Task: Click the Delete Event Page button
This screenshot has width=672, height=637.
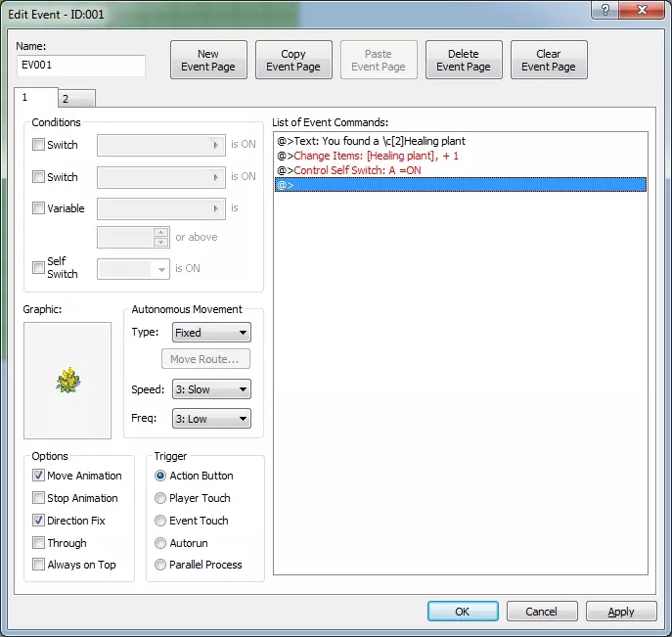Action: click(x=464, y=60)
